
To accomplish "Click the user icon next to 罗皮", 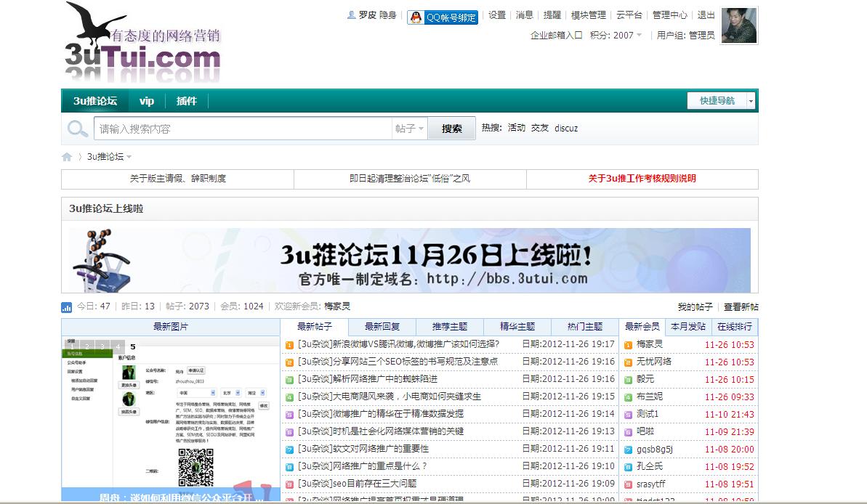I will (352, 15).
